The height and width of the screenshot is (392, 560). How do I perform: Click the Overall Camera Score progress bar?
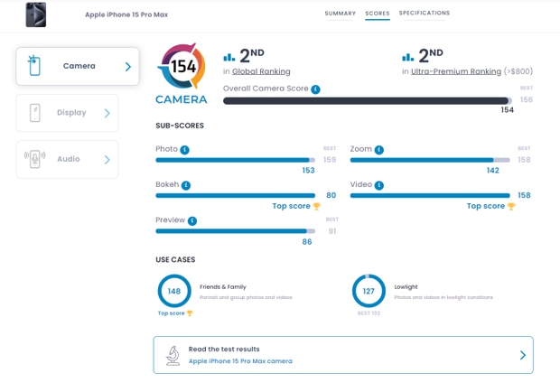point(366,100)
